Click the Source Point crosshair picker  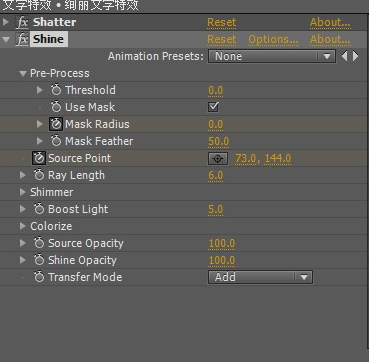(218, 158)
